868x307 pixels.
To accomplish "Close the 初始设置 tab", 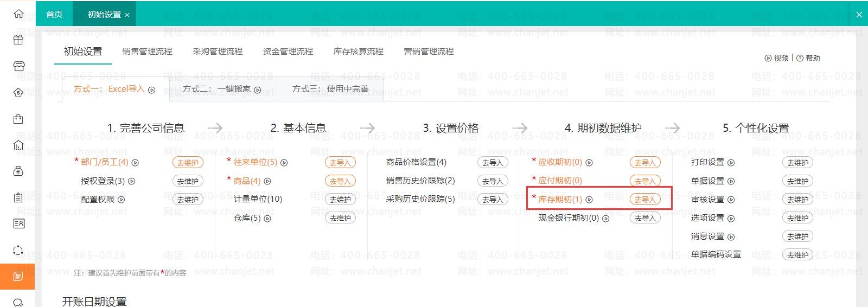I will click(127, 15).
